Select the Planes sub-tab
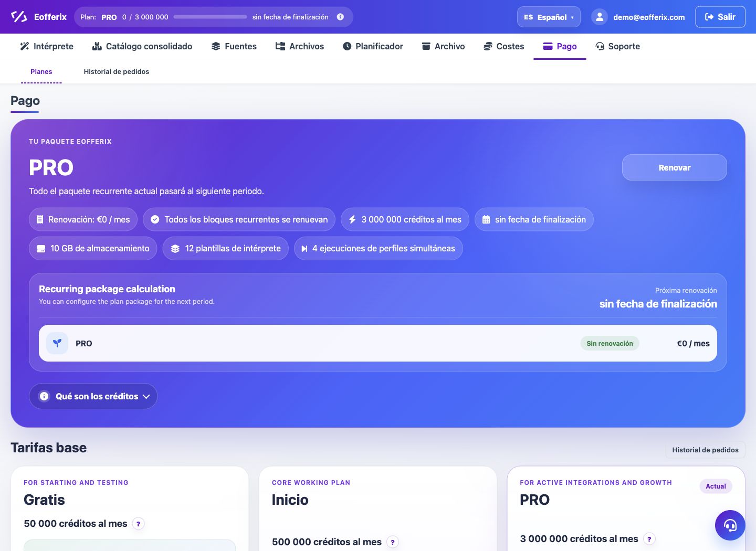The image size is (756, 551). point(41,72)
